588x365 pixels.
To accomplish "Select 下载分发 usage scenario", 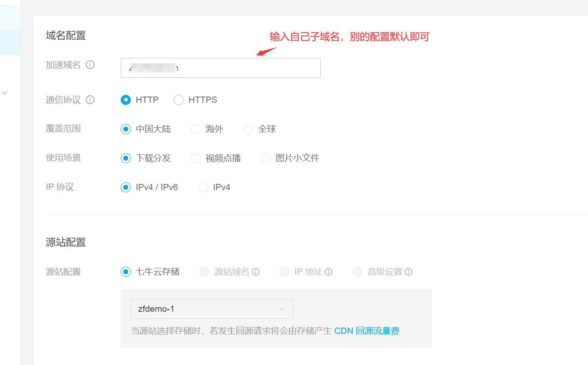I will (126, 158).
